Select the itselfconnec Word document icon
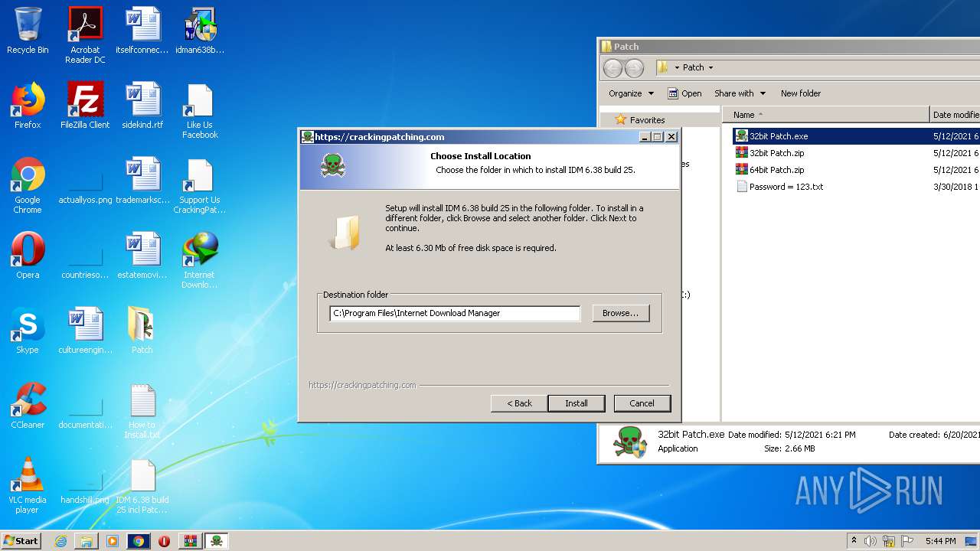Viewport: 980px width, 551px height. tap(142, 31)
